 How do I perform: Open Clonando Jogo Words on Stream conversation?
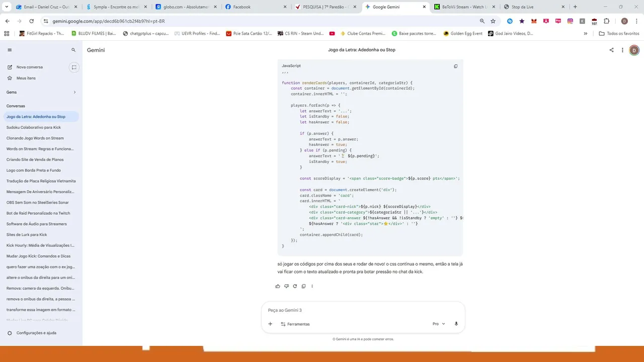pyautogui.click(x=40, y=138)
